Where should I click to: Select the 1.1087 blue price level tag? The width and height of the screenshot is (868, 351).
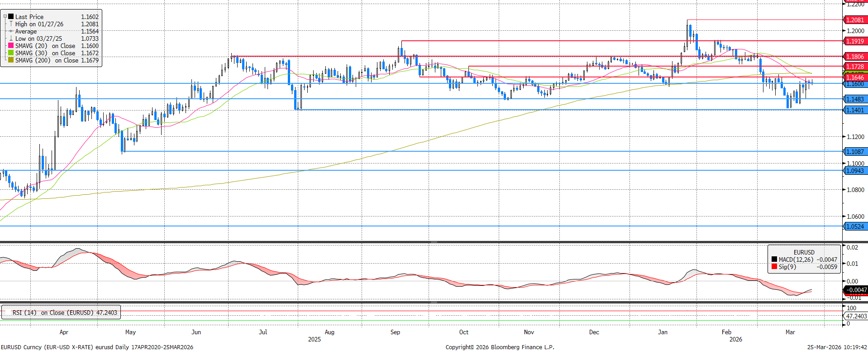(855, 152)
